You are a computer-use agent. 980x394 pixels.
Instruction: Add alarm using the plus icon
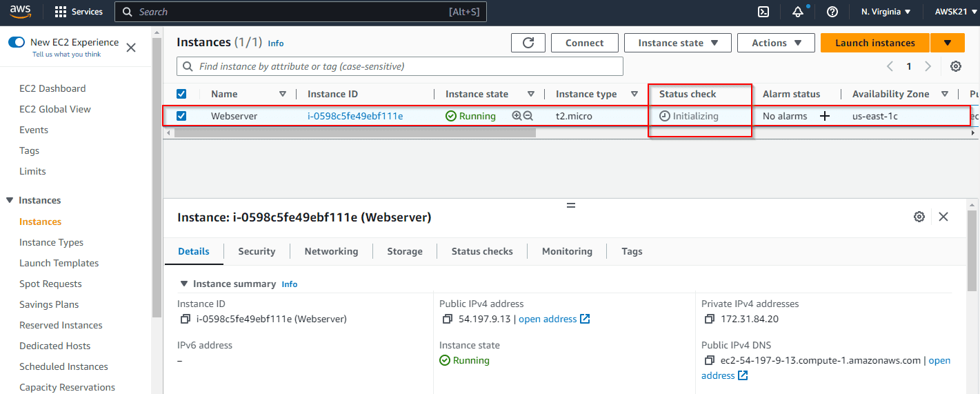click(x=825, y=116)
